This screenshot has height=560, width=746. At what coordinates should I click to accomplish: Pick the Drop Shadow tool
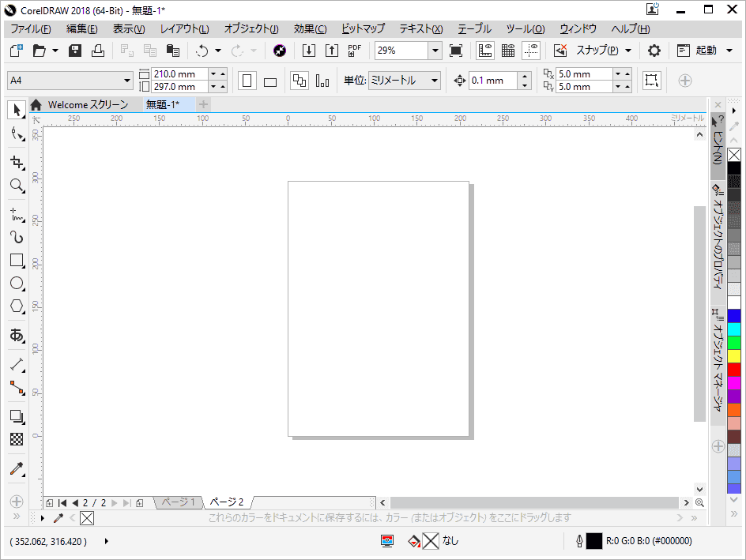(17, 417)
